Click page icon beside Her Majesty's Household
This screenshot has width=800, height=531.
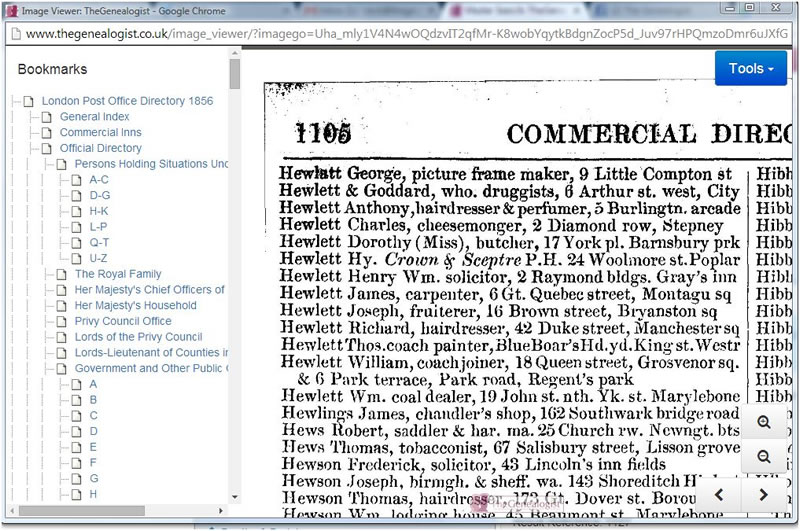(x=61, y=306)
